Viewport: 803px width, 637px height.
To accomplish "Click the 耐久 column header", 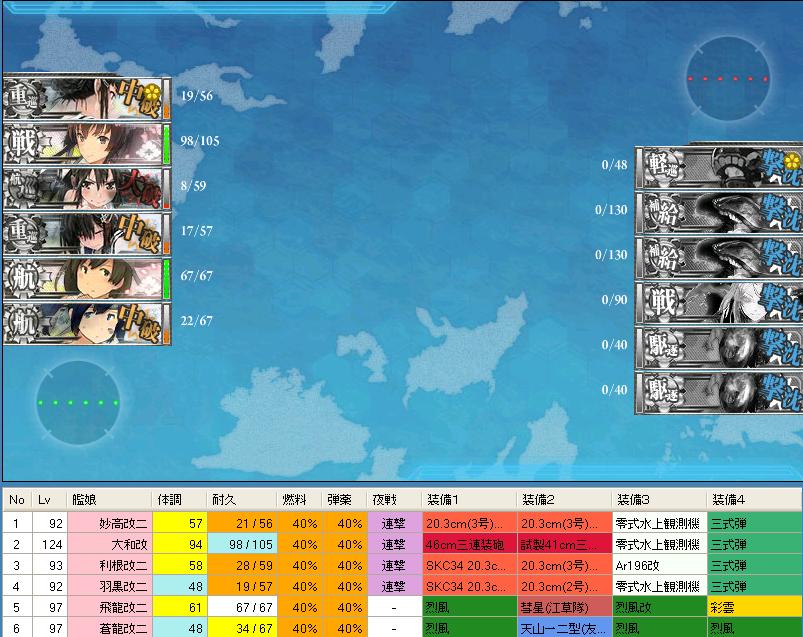I will click(x=239, y=499).
